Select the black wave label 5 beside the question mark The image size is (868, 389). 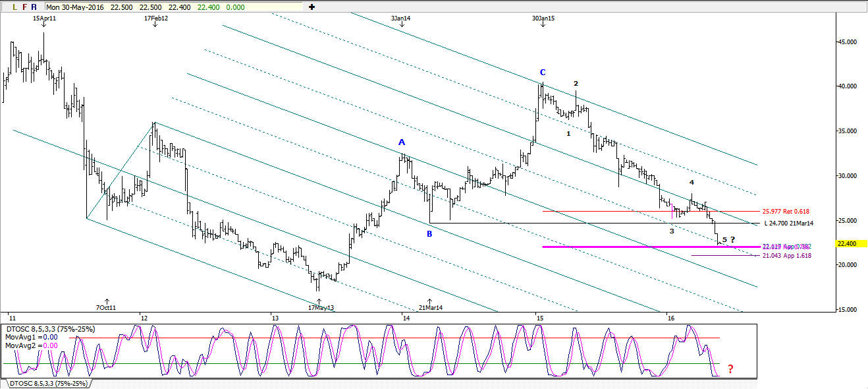724,239
